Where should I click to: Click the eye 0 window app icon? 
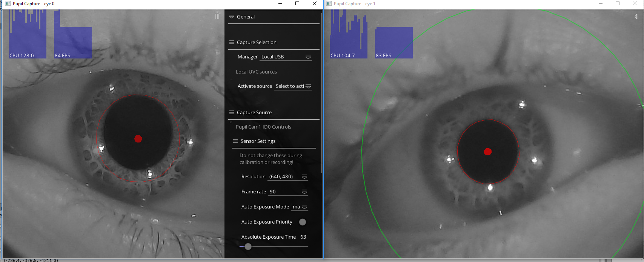[x=8, y=4]
